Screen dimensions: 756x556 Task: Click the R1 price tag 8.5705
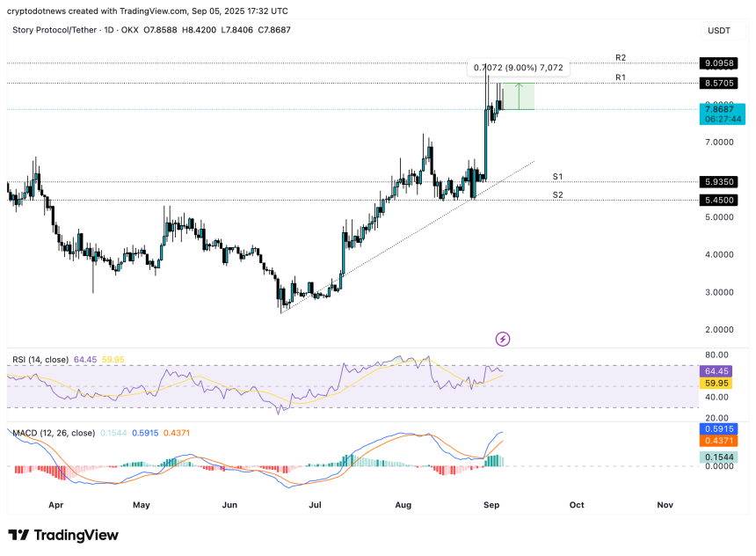[721, 83]
